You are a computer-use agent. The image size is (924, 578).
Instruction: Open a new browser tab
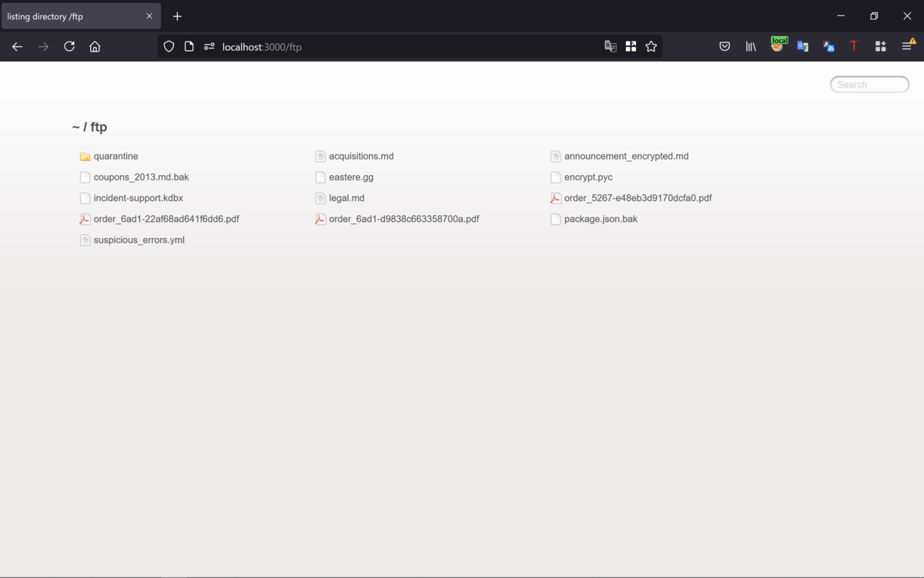click(x=177, y=16)
